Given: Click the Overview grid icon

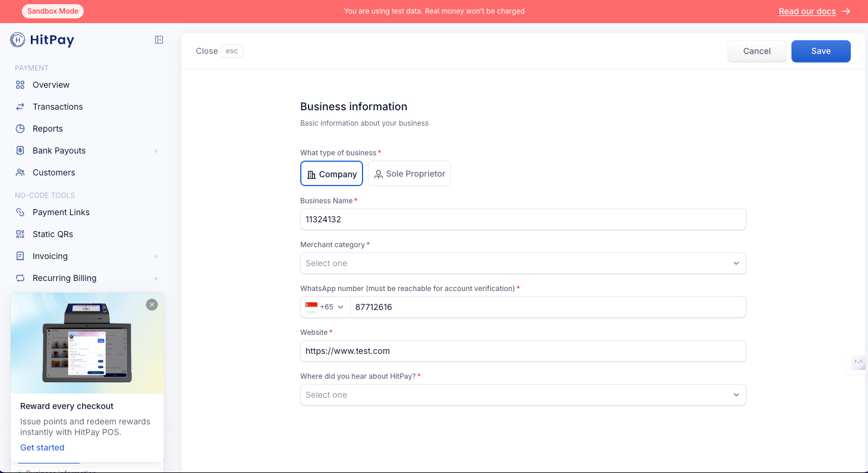Looking at the screenshot, I should 20,85.
